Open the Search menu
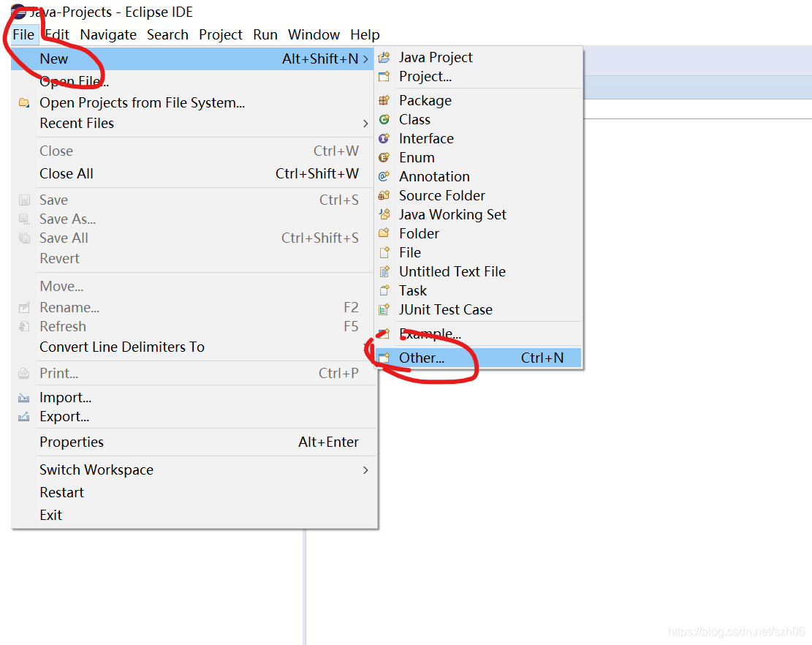The height and width of the screenshot is (645, 812). coord(167,34)
